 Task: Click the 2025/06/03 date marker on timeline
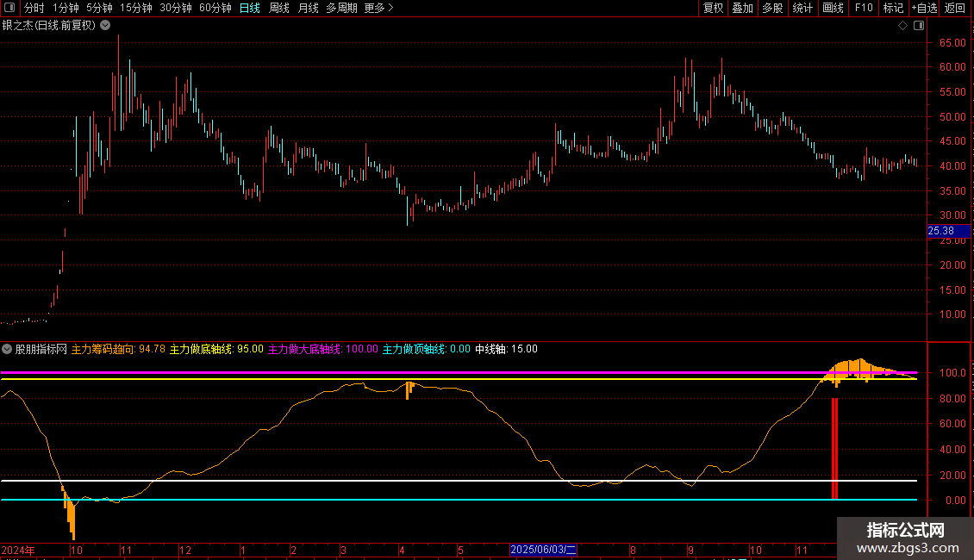click(543, 550)
